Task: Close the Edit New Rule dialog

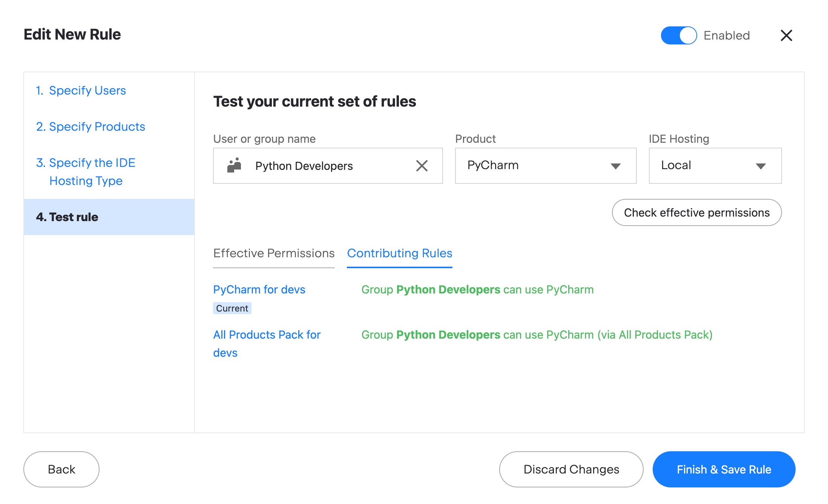Action: (786, 35)
